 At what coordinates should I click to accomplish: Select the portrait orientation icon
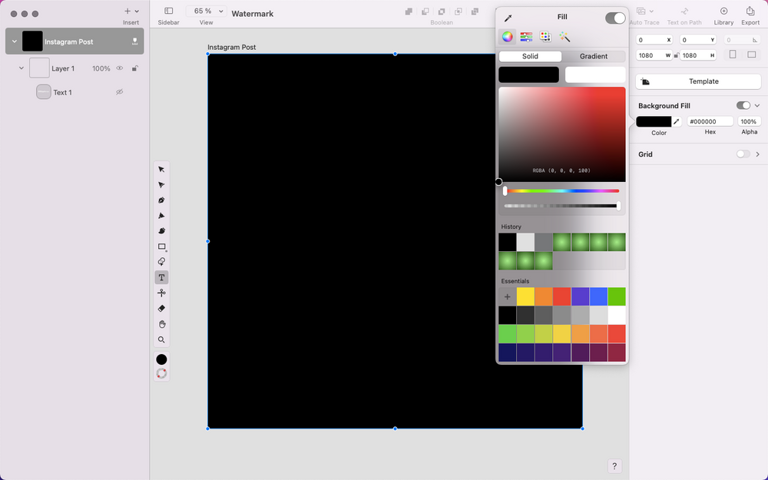733,55
